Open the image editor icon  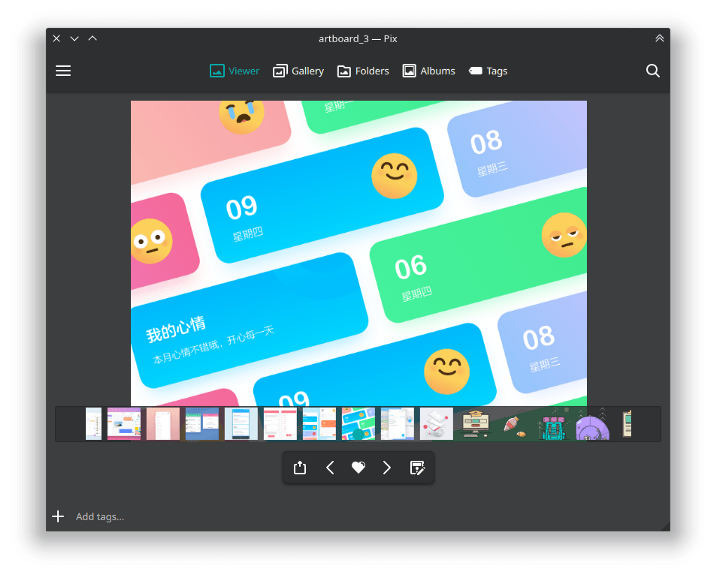click(x=417, y=467)
